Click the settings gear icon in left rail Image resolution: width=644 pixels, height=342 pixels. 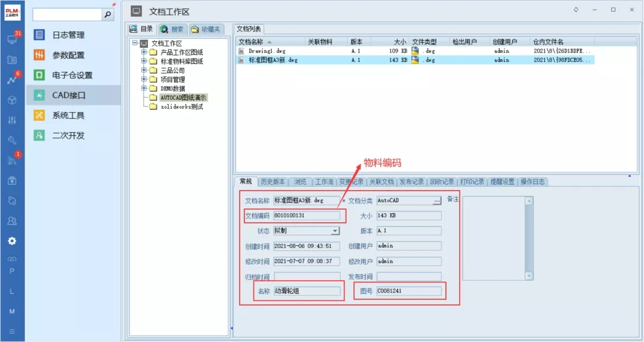pos(12,241)
